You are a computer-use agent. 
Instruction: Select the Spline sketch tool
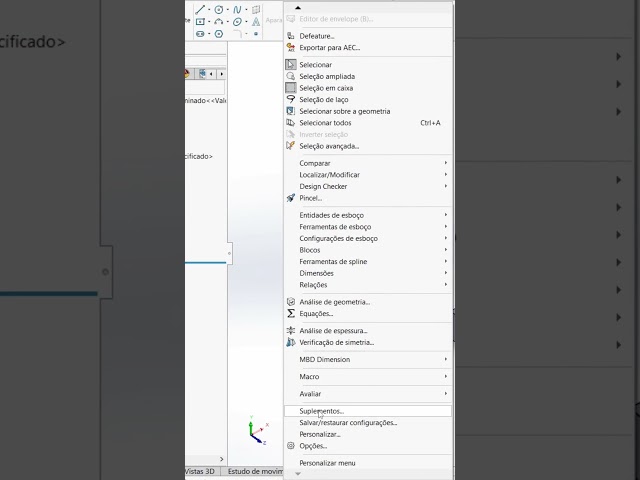pyautogui.click(x=237, y=9)
